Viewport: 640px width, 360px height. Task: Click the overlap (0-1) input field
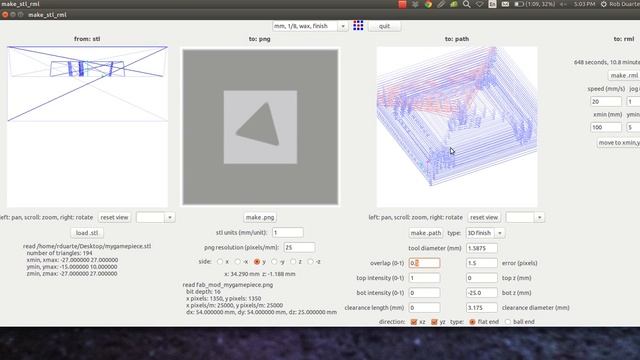424,263
